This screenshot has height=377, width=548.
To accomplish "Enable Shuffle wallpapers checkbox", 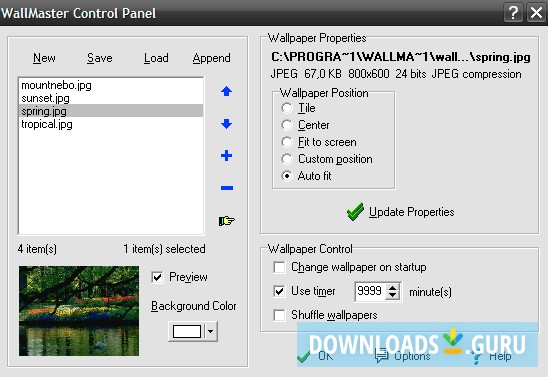I will (x=279, y=315).
